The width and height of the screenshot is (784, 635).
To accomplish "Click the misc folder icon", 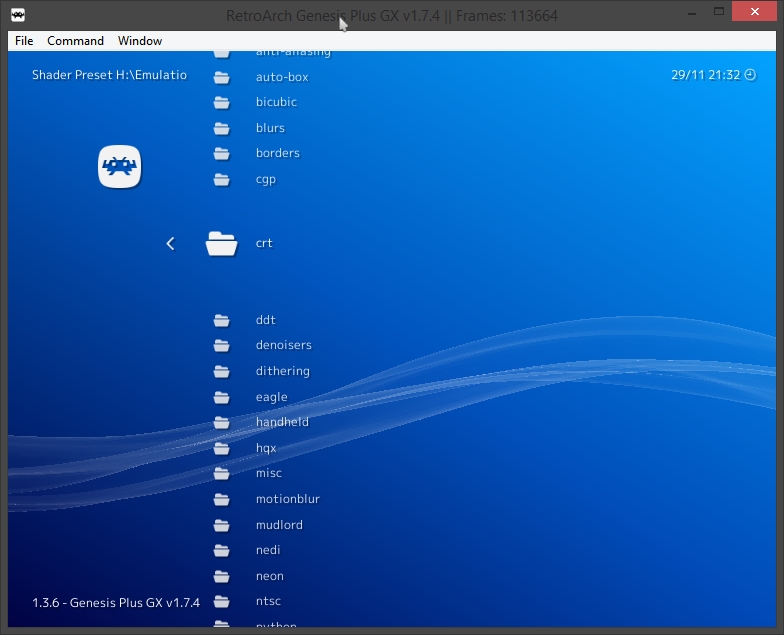I will [x=222, y=474].
